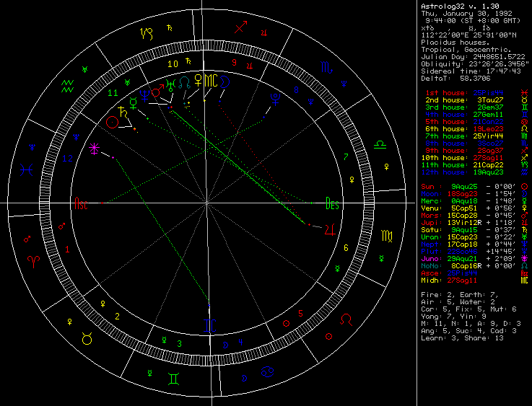Click the 'Midh: 27Sag11' row
The height and width of the screenshot is (406, 532).
[x=475, y=281]
